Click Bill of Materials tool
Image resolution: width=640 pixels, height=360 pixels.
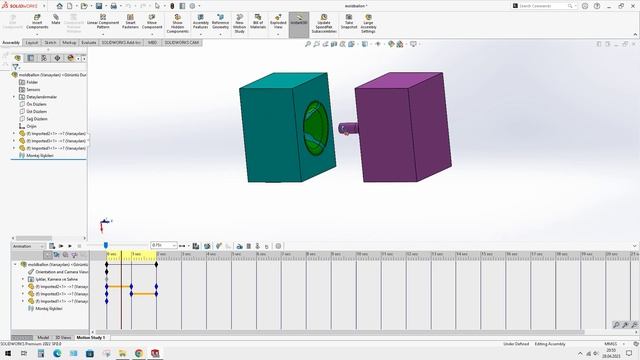point(258,22)
